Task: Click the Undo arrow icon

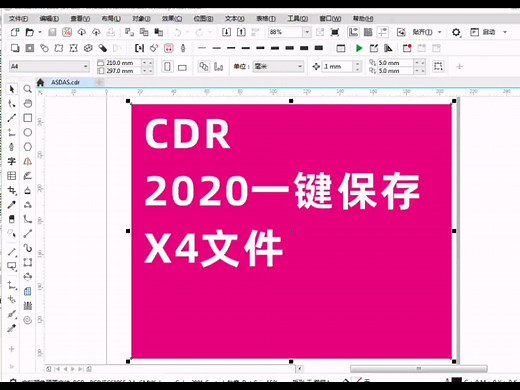Action: click(x=177, y=32)
